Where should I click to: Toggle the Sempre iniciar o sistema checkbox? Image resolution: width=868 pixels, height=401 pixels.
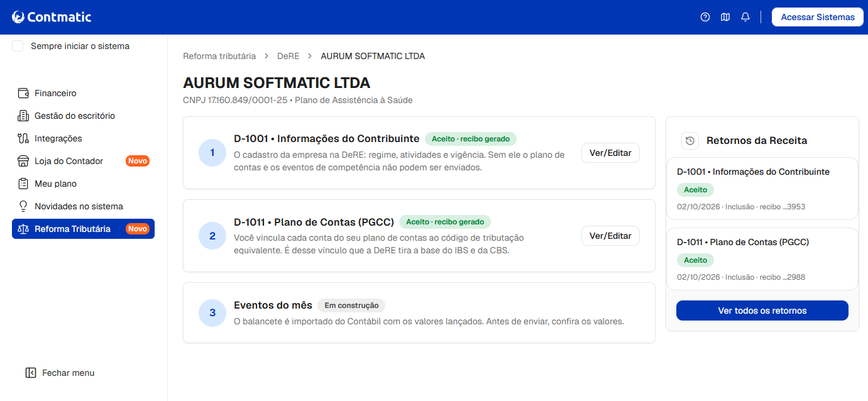(x=18, y=46)
